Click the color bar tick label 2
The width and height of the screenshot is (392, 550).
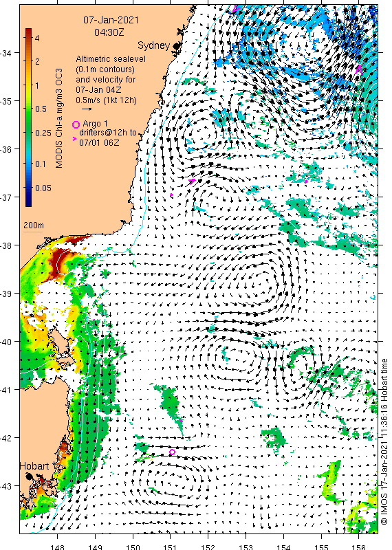(x=37, y=62)
